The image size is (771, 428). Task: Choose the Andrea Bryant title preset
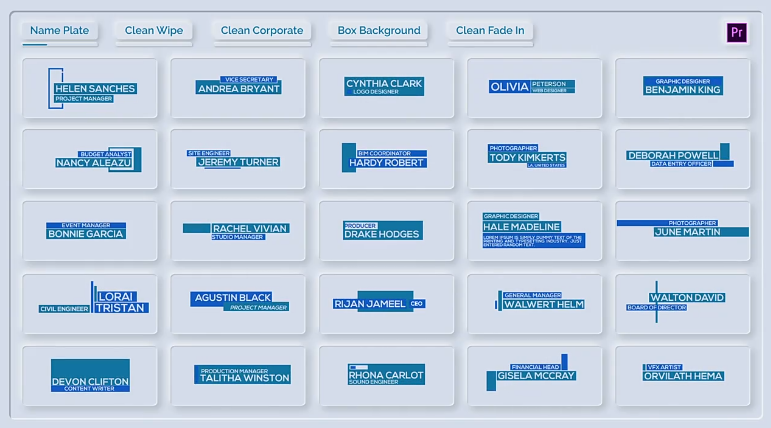238,88
